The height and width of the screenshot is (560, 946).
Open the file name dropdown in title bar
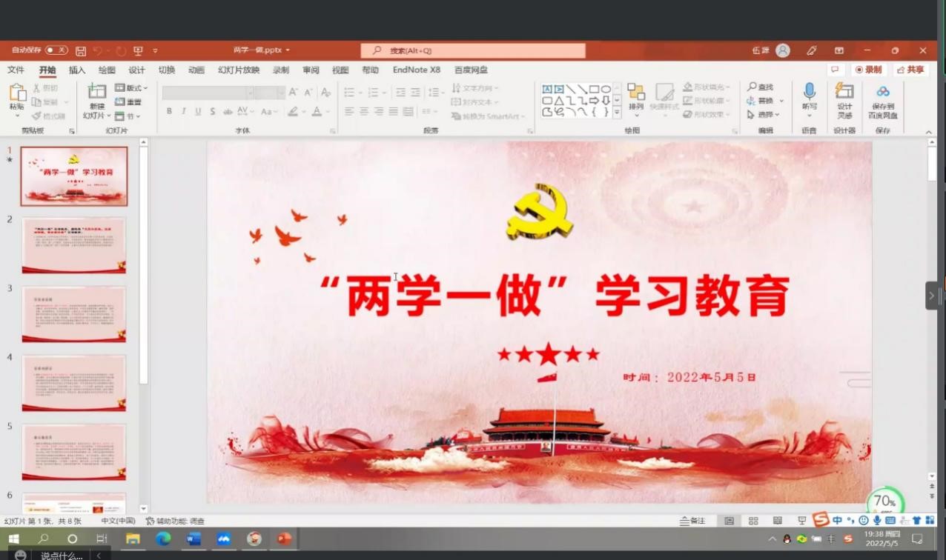pyautogui.click(x=288, y=50)
